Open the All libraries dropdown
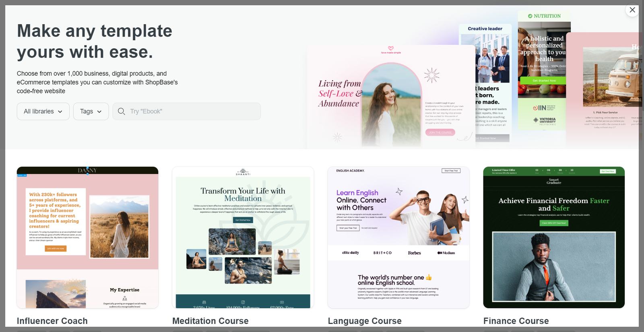 (x=43, y=111)
